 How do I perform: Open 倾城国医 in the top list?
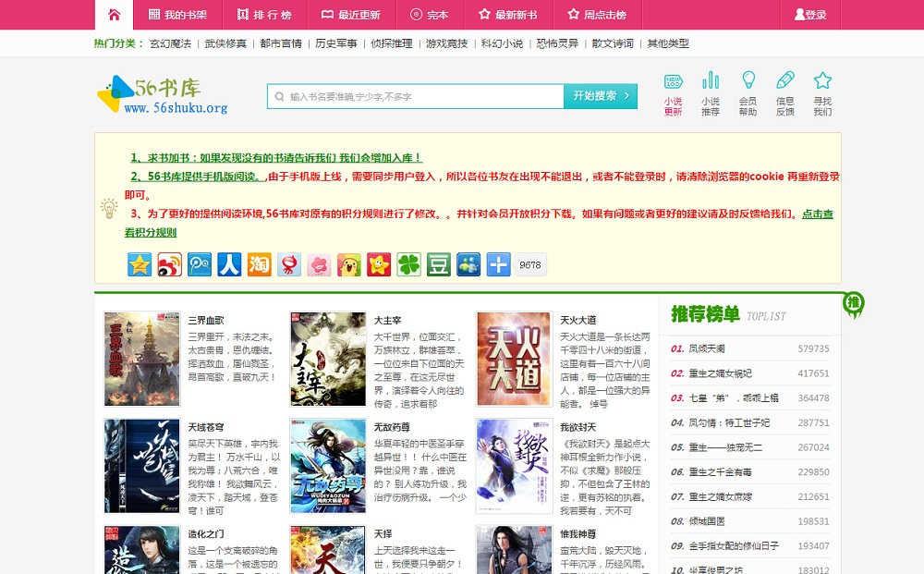coord(707,521)
